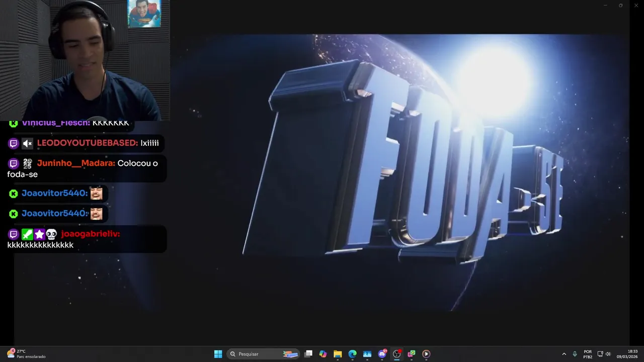Click the skull badge beside joaogabrieliv

(x=51, y=234)
